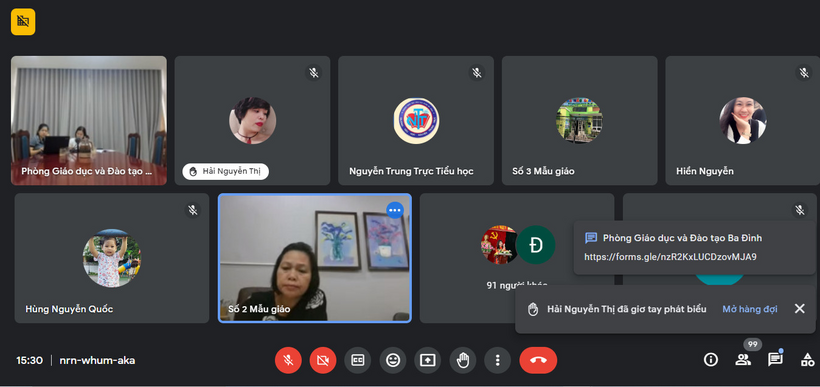Image resolution: width=820 pixels, height=387 pixels.
Task: Click the muted mic icon on Hải Nguyễn Thị tile
Action: pyautogui.click(x=313, y=72)
